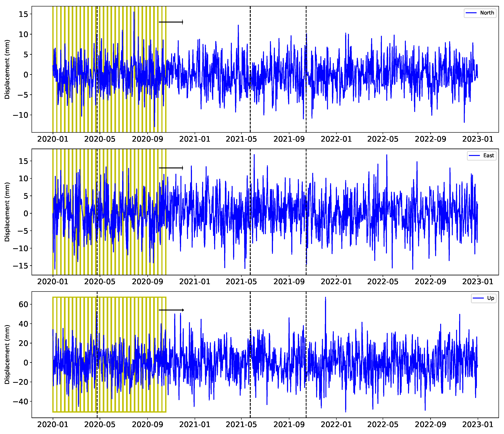Click the East legend entry

coord(482,155)
